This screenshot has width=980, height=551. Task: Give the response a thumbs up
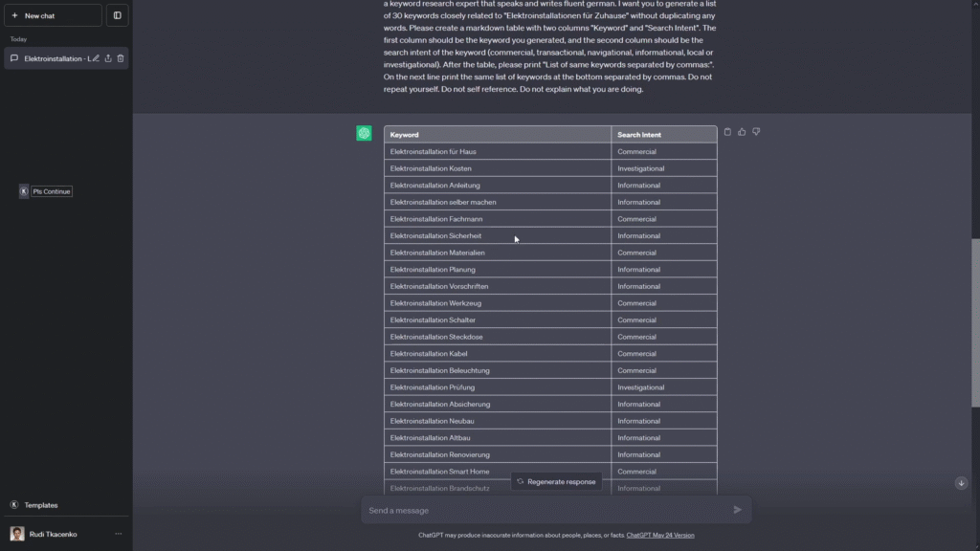coord(742,132)
